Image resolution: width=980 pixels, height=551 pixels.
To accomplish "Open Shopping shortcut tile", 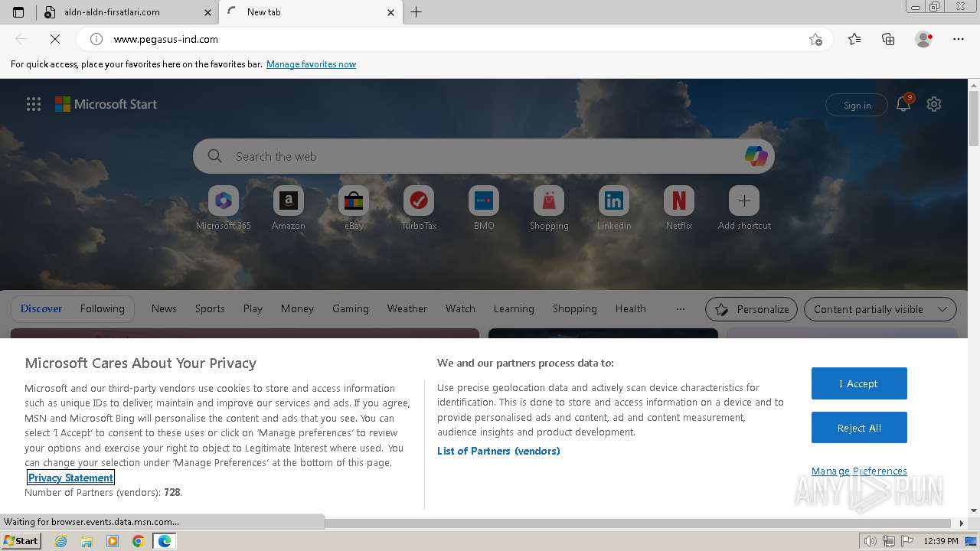I will click(549, 207).
